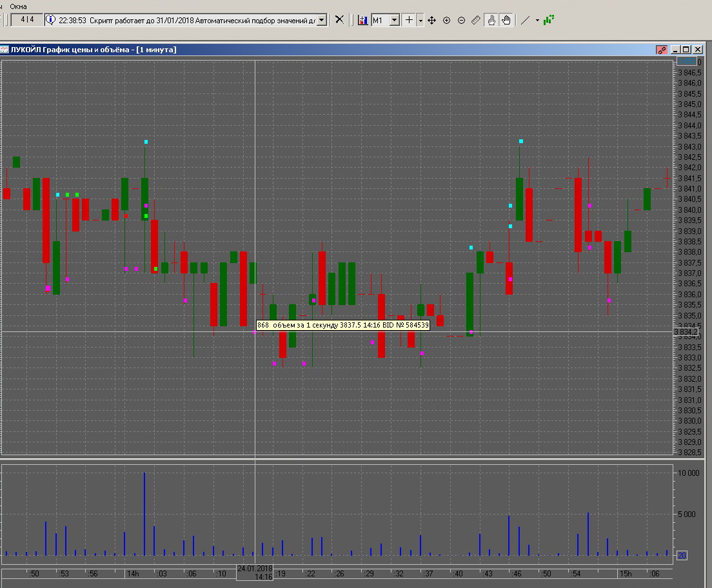
Task: Maximize the ЛУКОЙЛ chart window
Action: [x=686, y=50]
